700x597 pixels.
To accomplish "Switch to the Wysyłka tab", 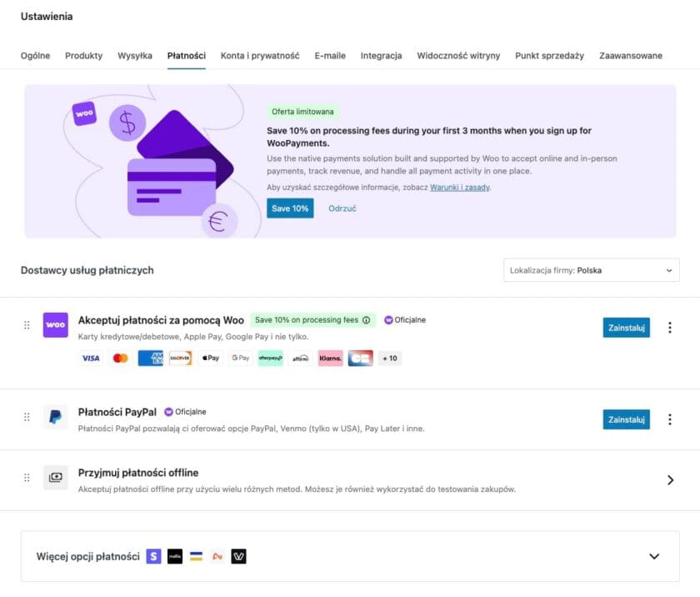I will (x=135, y=55).
